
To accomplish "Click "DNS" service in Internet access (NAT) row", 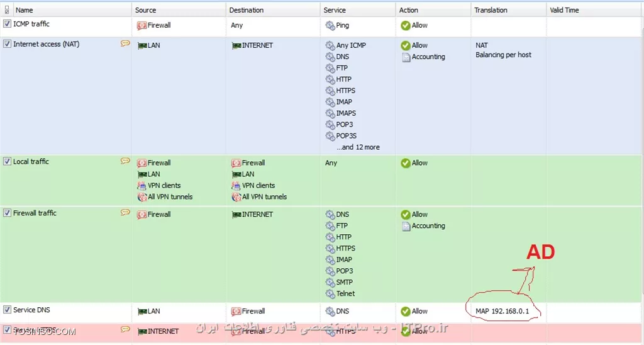I will pyautogui.click(x=343, y=57).
